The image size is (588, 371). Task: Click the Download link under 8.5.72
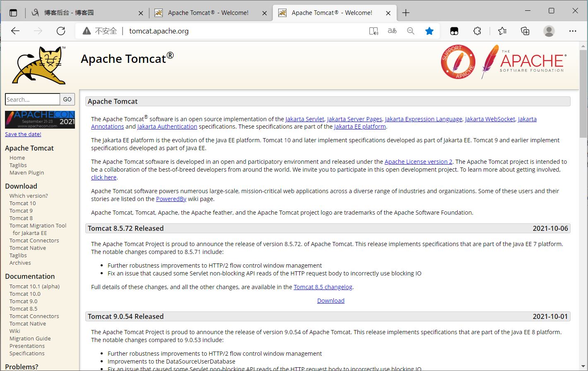click(331, 301)
